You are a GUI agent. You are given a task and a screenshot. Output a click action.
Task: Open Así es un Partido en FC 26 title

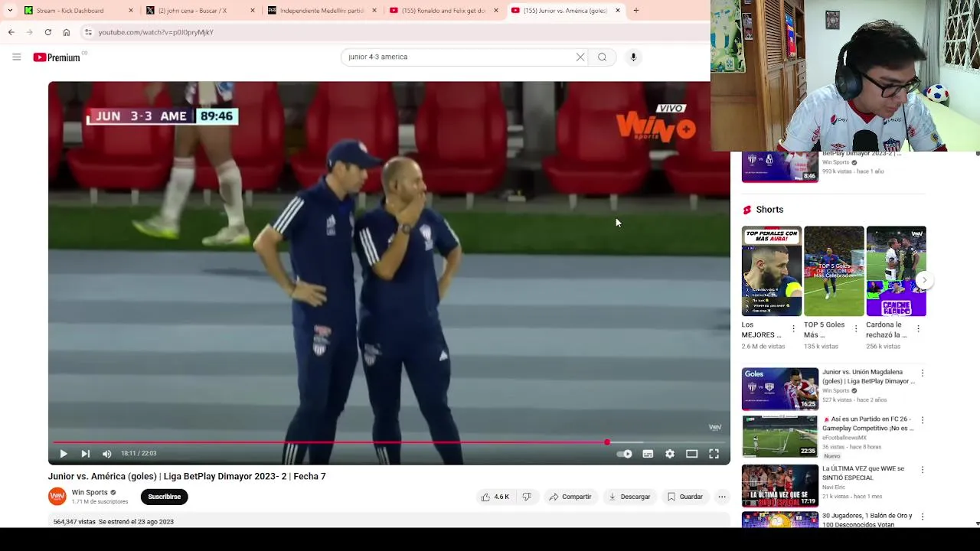tap(868, 424)
